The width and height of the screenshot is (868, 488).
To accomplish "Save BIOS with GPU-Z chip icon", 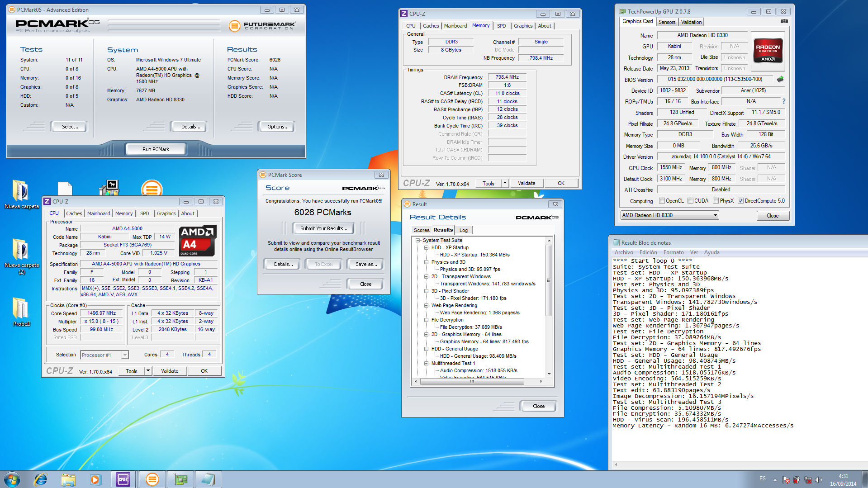I will tap(780, 79).
